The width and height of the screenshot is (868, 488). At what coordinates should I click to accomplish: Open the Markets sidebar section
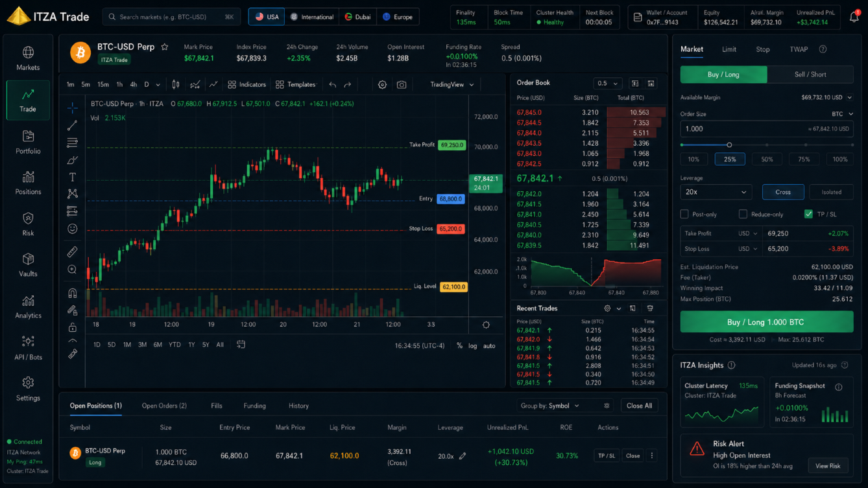point(28,58)
